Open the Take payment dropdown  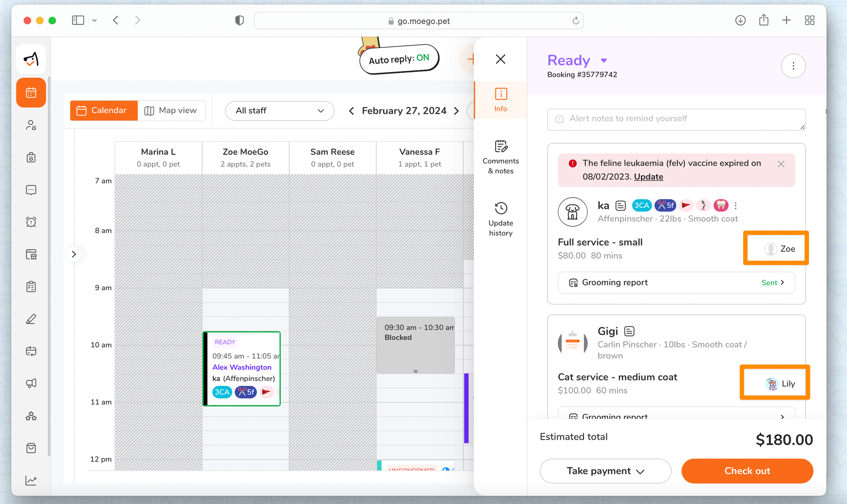[x=605, y=471]
